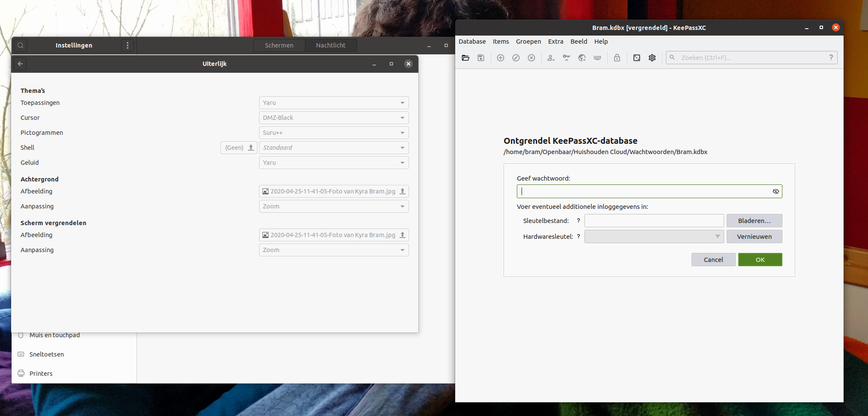Screen dimensions: 868x416
Task: Open the Database menu
Action: click(472, 42)
